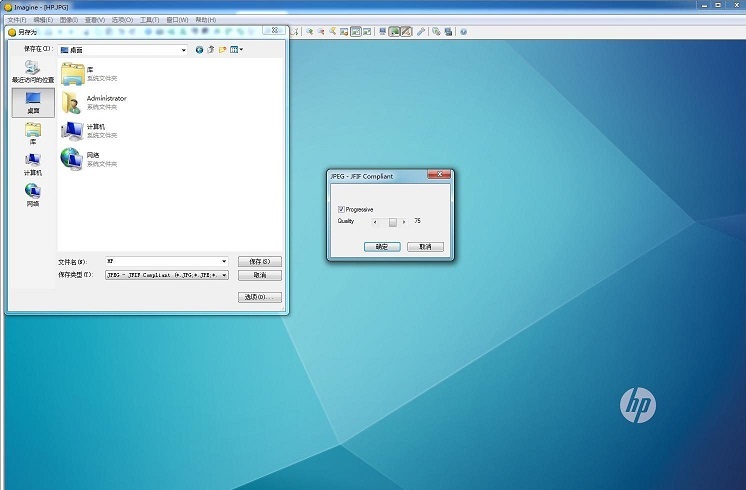Create a new folder in the save dialog

[223, 49]
